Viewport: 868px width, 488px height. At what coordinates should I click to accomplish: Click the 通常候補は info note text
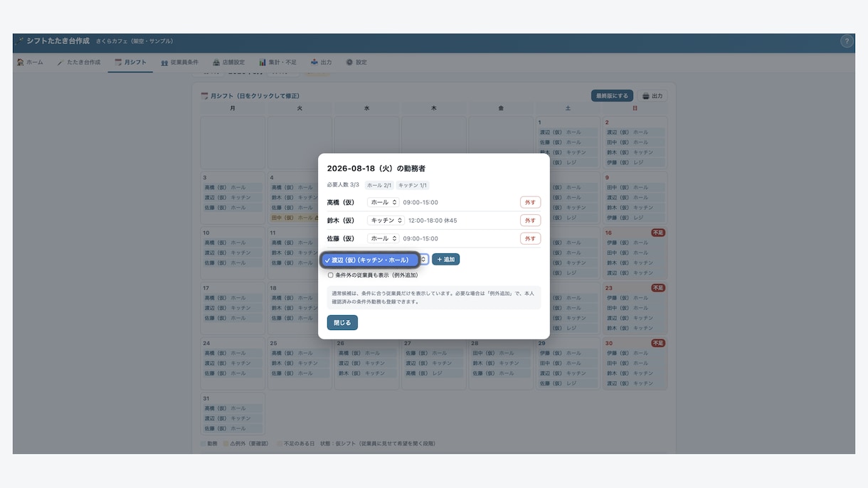(433, 297)
